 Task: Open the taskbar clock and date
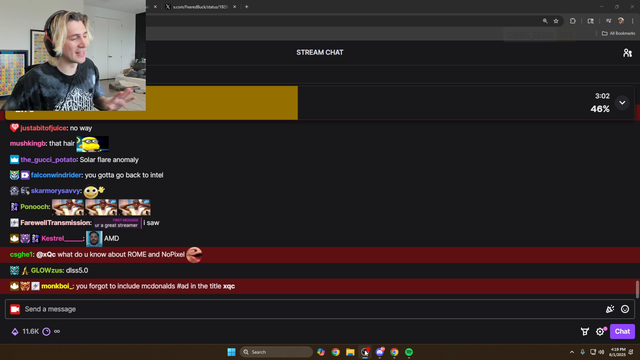point(617,352)
